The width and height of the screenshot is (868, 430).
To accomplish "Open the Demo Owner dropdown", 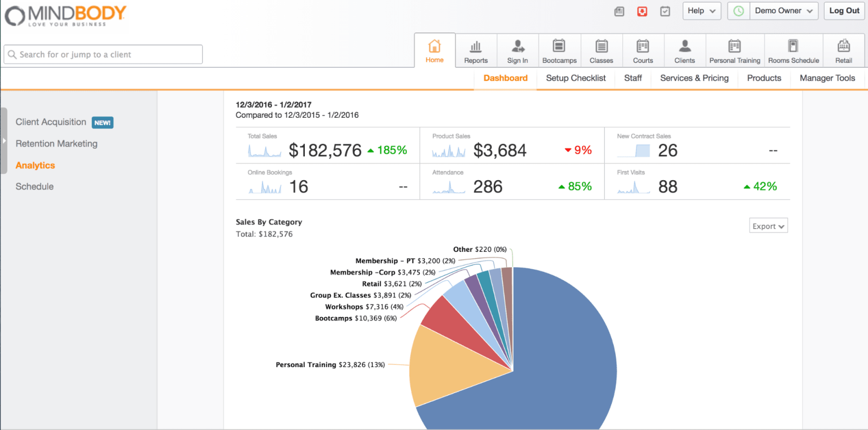I will click(783, 11).
